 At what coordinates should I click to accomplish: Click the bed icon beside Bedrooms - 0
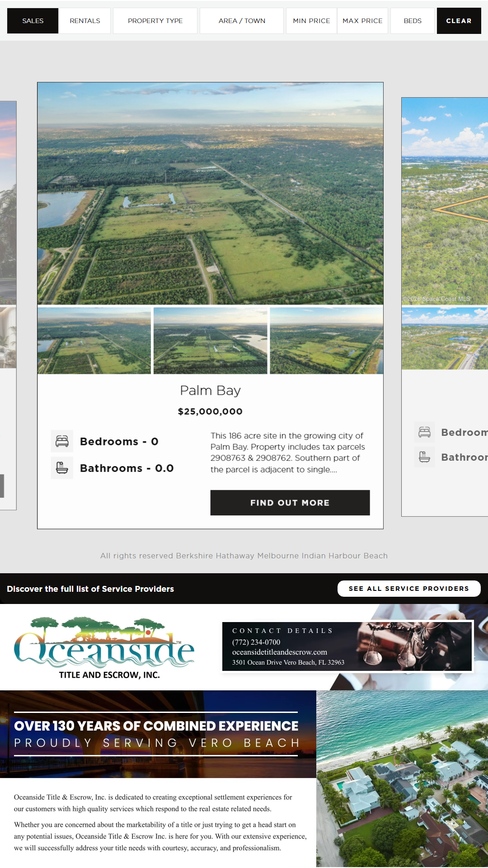[62, 441]
